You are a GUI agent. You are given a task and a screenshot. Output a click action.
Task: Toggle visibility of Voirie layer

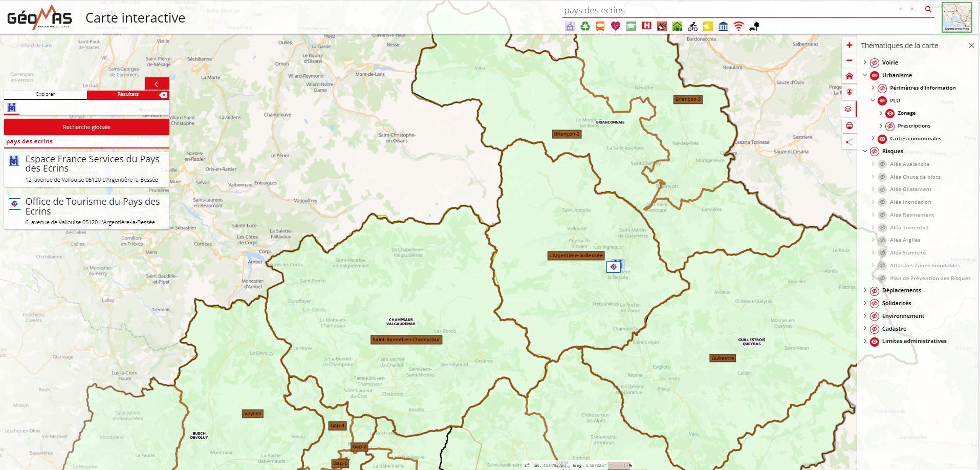(x=875, y=62)
